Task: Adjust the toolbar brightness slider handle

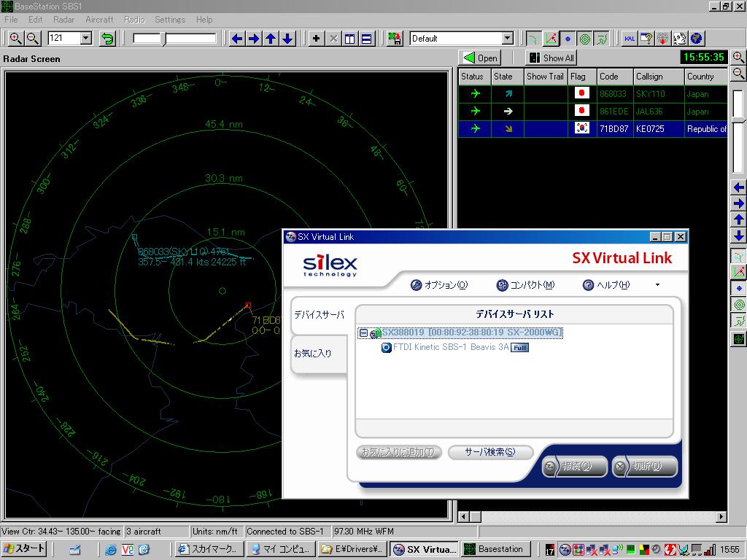Action: tap(164, 39)
